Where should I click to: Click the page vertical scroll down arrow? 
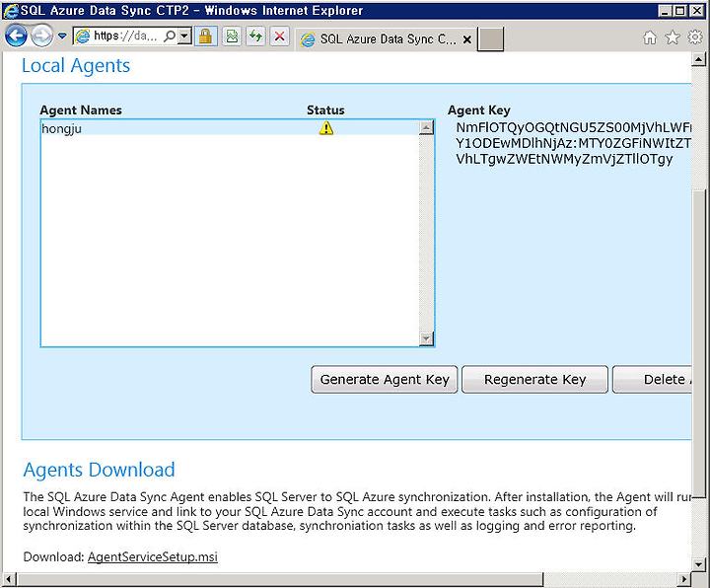[699, 564]
